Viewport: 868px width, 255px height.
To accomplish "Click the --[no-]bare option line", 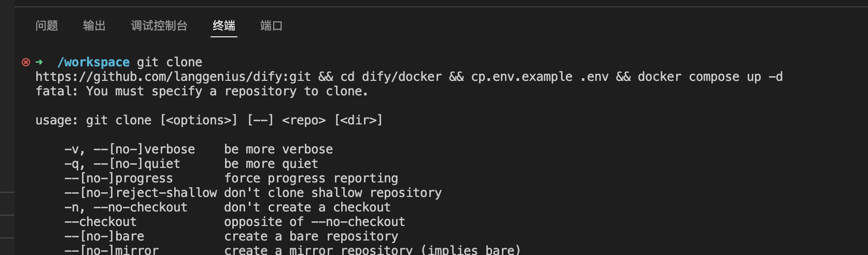I will tap(231, 236).
